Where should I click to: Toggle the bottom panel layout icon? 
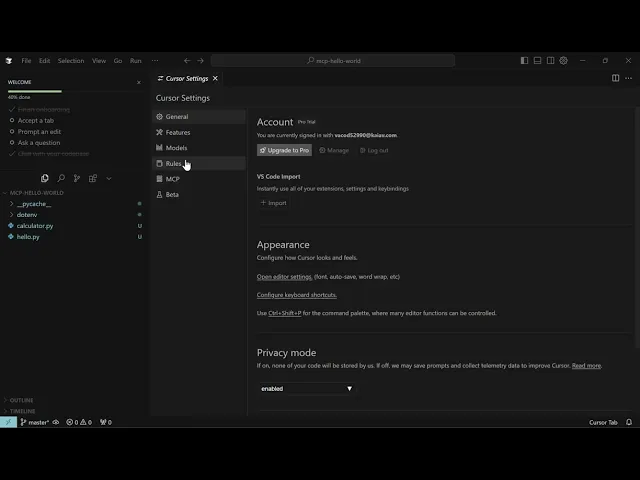click(x=538, y=60)
